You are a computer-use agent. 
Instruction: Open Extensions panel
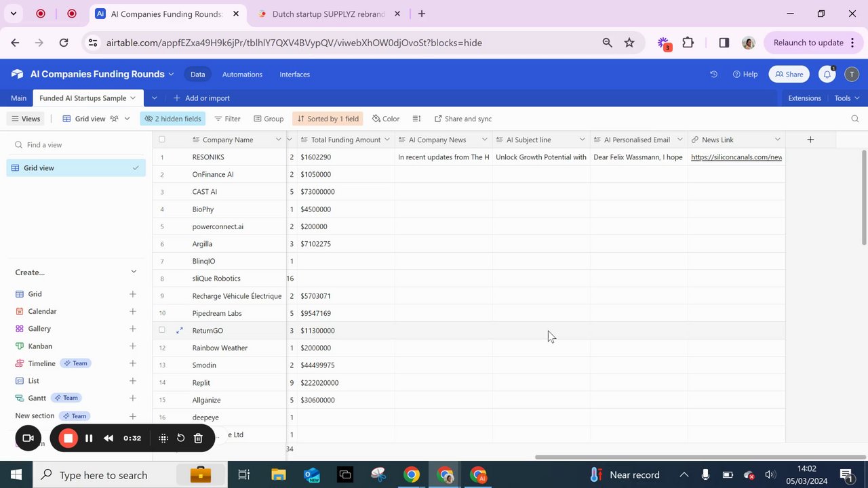tap(804, 98)
